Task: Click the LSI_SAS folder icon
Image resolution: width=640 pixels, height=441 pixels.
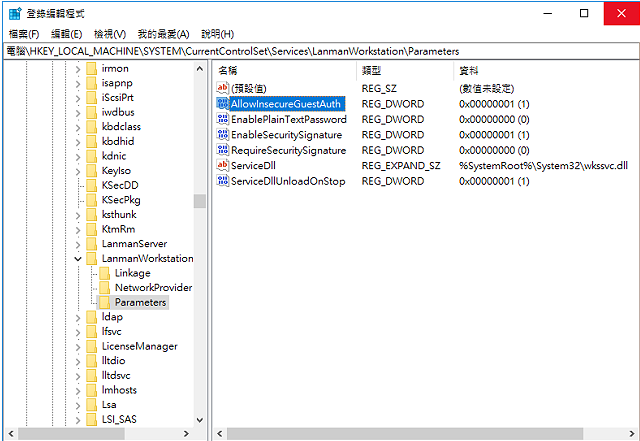Action: [92, 419]
